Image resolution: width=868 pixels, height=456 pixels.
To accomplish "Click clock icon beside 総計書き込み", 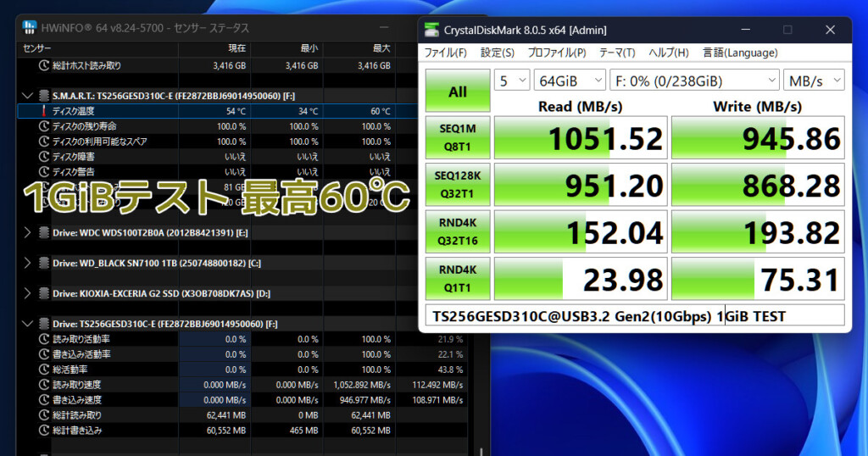I will [x=44, y=430].
